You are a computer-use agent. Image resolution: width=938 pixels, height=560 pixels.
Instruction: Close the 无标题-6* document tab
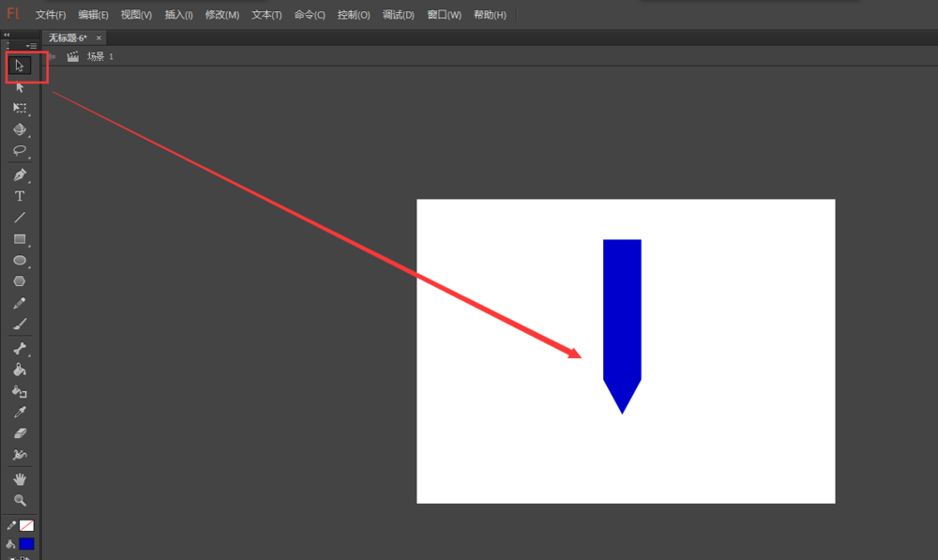click(98, 38)
